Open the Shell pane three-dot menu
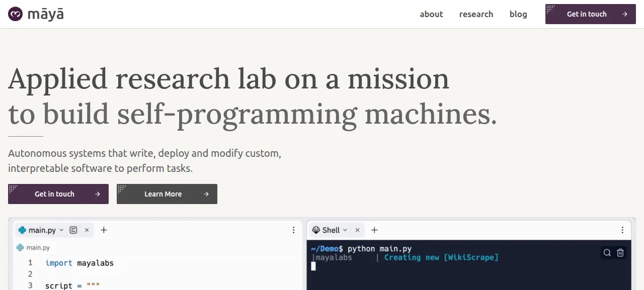The width and height of the screenshot is (644, 290). 623,230
